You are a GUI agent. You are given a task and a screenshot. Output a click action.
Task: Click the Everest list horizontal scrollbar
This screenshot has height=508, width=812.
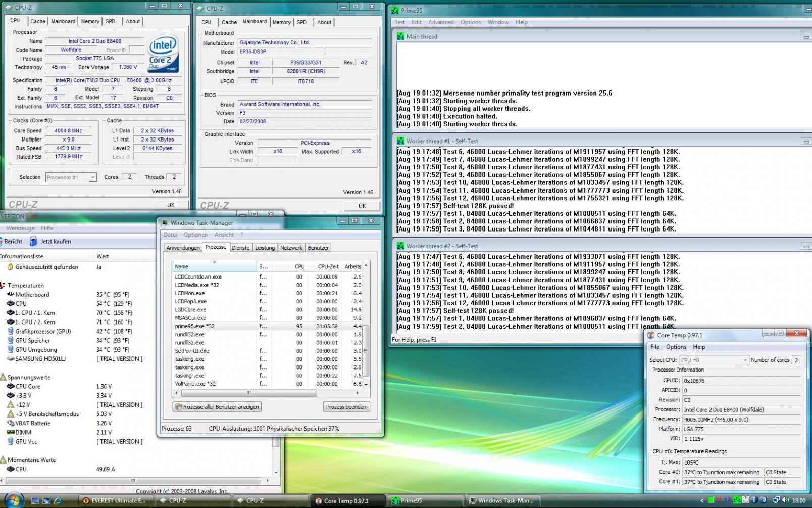pyautogui.click(x=134, y=480)
